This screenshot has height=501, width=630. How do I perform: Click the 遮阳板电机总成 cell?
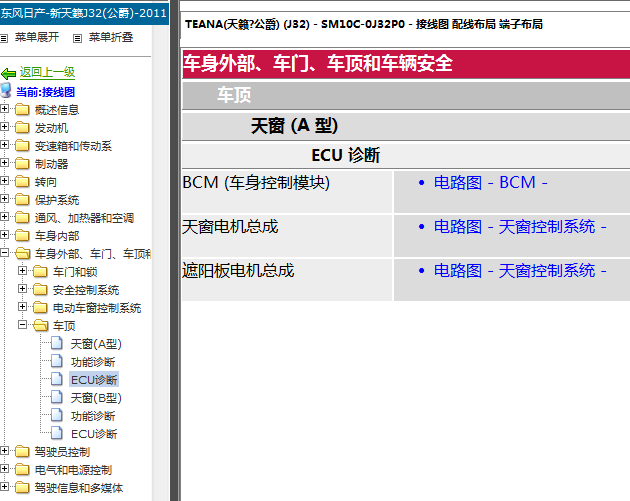[287, 280]
